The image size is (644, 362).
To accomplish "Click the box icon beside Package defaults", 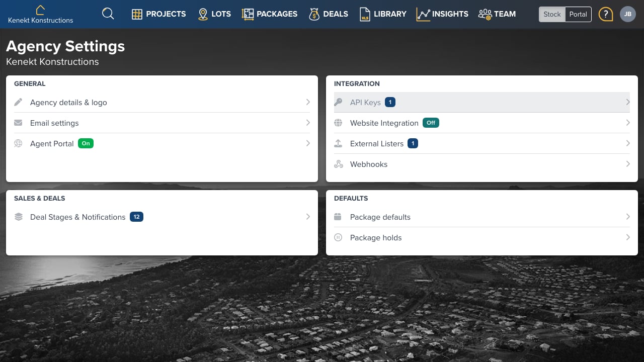I will click(338, 217).
